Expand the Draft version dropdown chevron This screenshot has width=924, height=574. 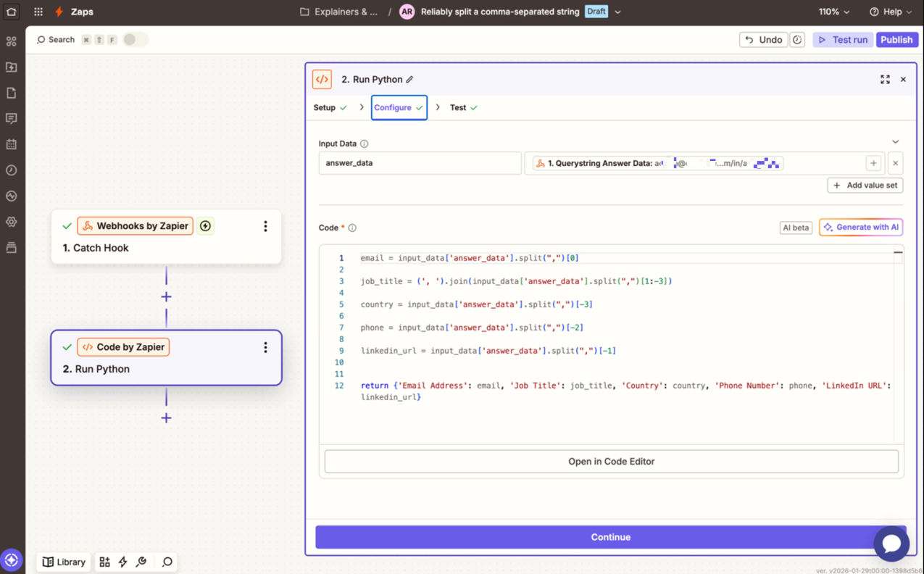click(x=617, y=12)
